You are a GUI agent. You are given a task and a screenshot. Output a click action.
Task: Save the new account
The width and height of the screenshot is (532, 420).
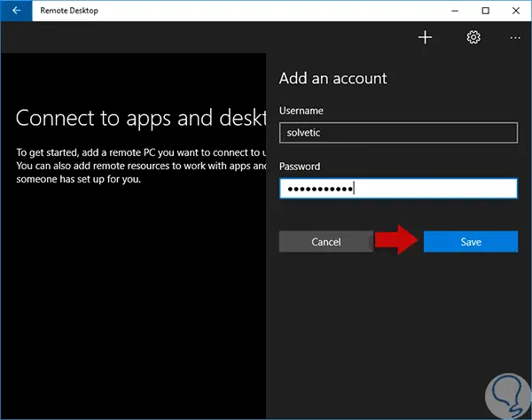click(x=471, y=242)
